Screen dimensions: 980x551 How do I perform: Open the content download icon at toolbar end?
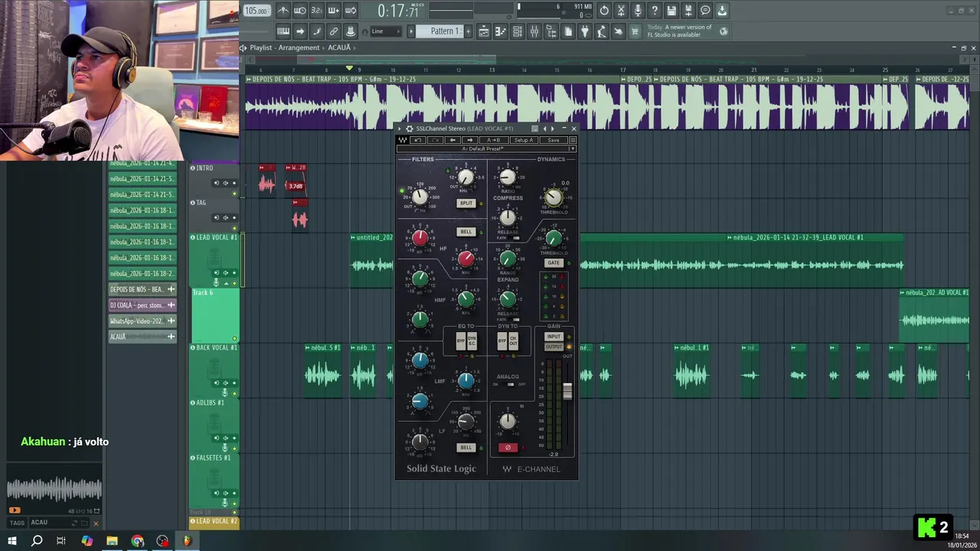point(722,11)
